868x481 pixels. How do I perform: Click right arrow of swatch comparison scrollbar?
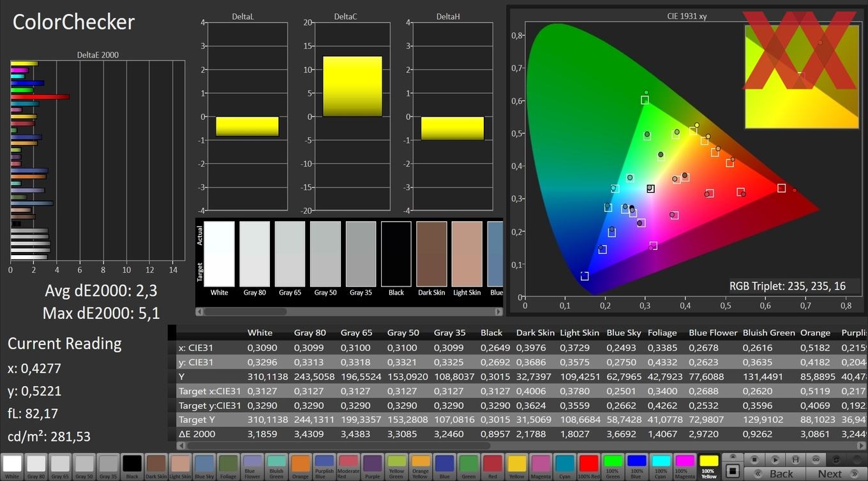click(x=498, y=311)
